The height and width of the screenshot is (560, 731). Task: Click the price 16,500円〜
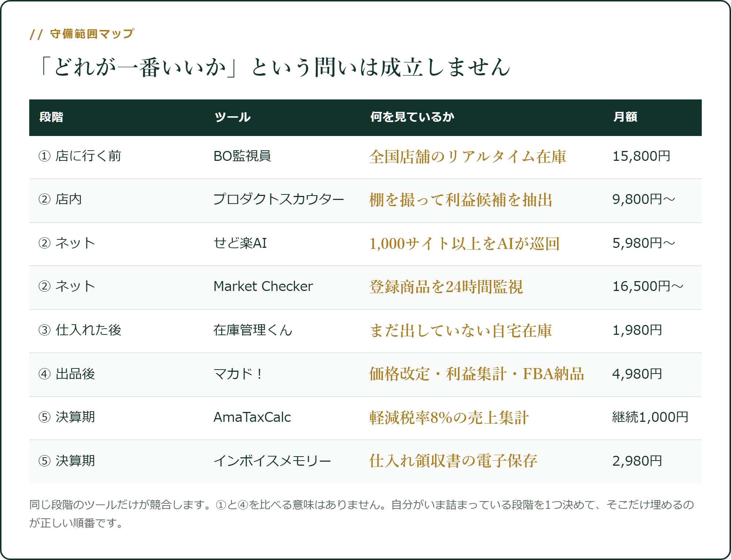point(648,286)
